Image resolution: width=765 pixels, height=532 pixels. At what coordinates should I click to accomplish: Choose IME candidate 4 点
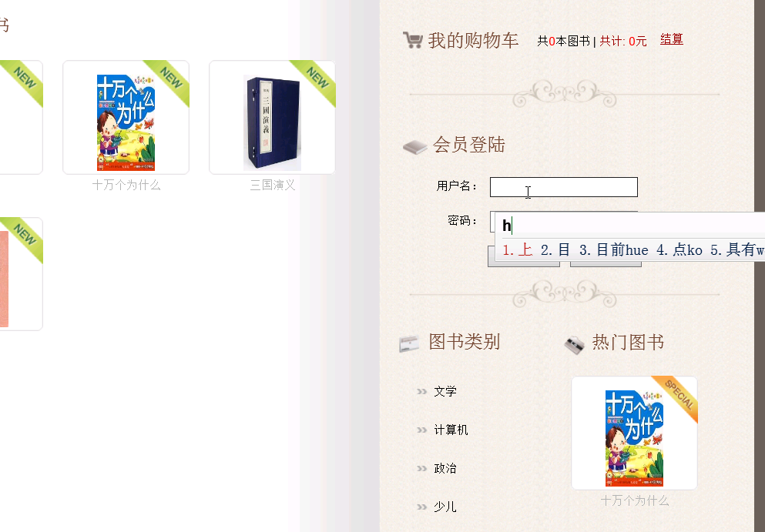coord(679,250)
